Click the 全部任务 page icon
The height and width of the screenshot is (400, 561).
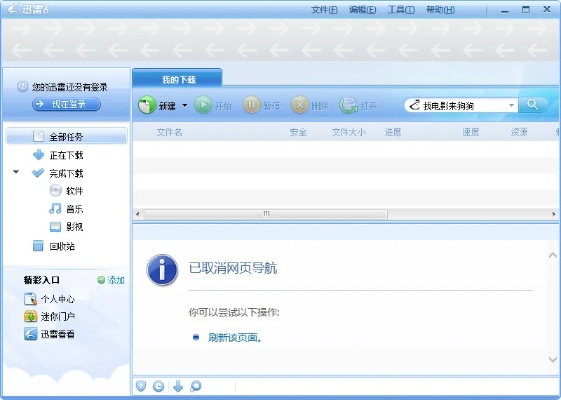(x=38, y=136)
